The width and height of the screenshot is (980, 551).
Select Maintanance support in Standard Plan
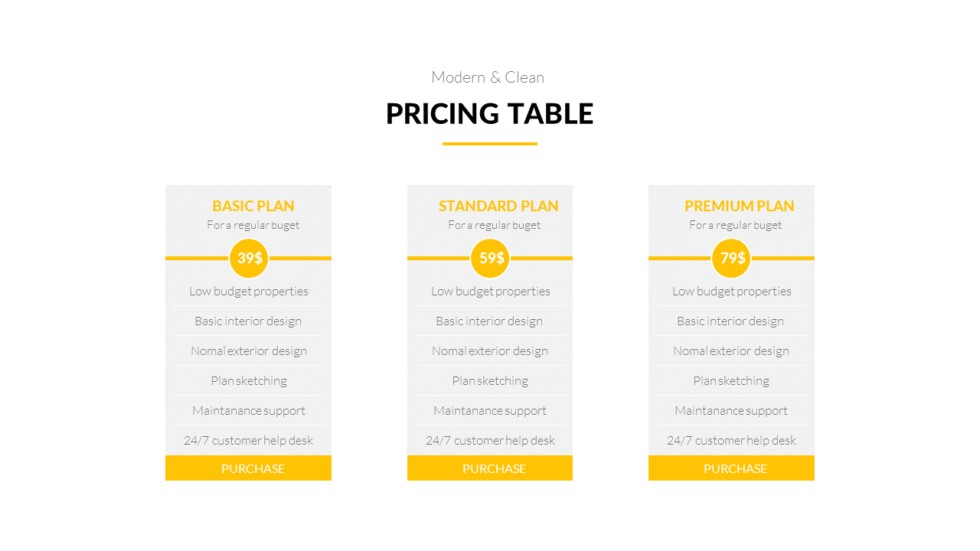point(490,411)
